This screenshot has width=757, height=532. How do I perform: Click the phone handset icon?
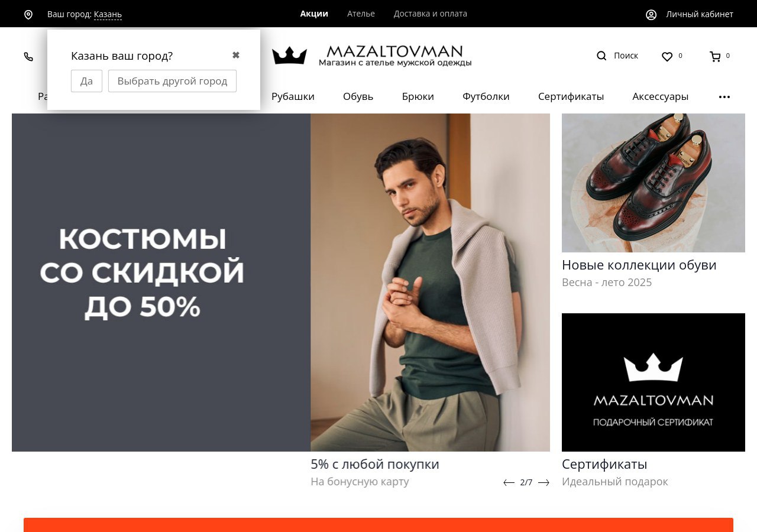pyautogui.click(x=28, y=57)
